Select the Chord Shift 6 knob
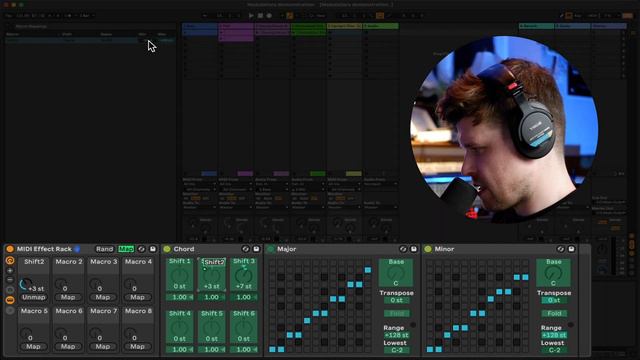The width and height of the screenshot is (640, 360). (x=244, y=328)
